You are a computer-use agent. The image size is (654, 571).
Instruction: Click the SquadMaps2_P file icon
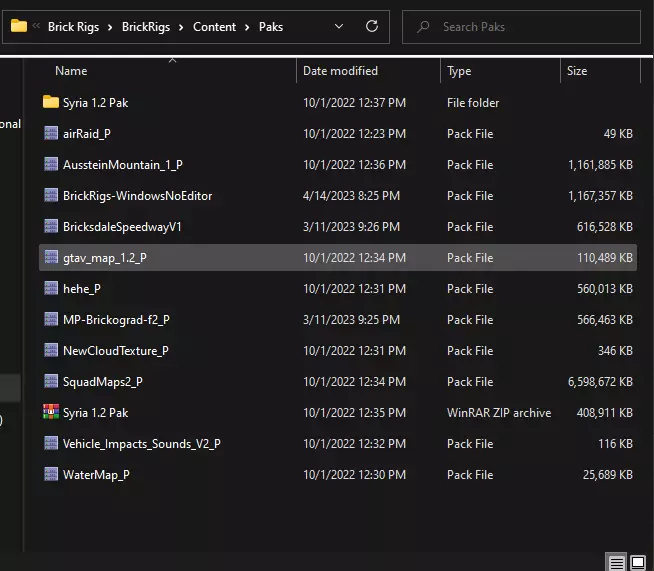51,382
